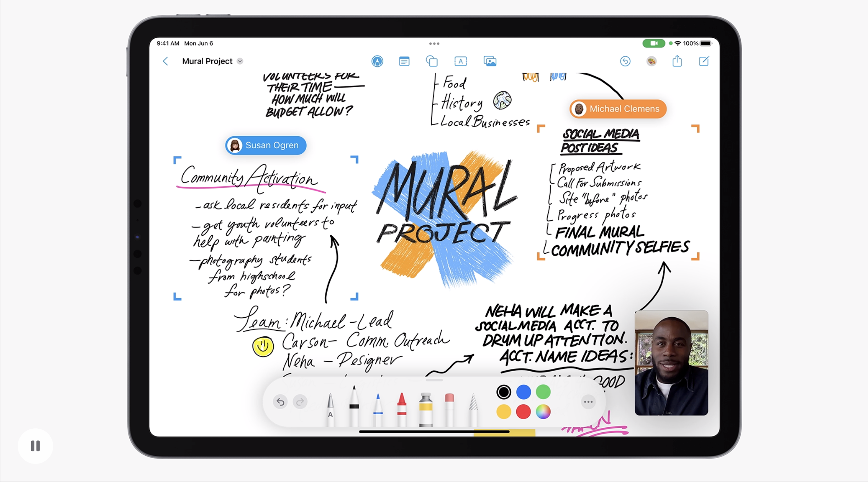The width and height of the screenshot is (868, 482).
Task: Choose the yellow color swatch
Action: pyautogui.click(x=503, y=412)
